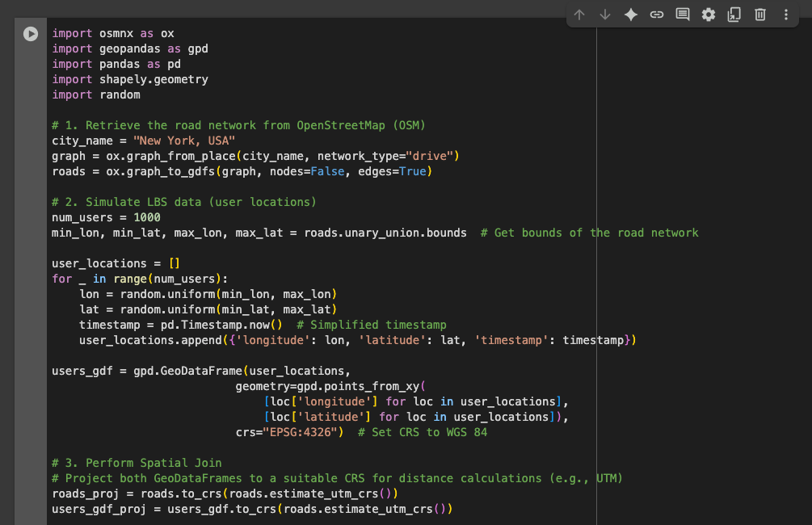Viewport: 812px width, 525px height.
Task: Click 'user_locations = []' line
Action: pyautogui.click(x=116, y=263)
